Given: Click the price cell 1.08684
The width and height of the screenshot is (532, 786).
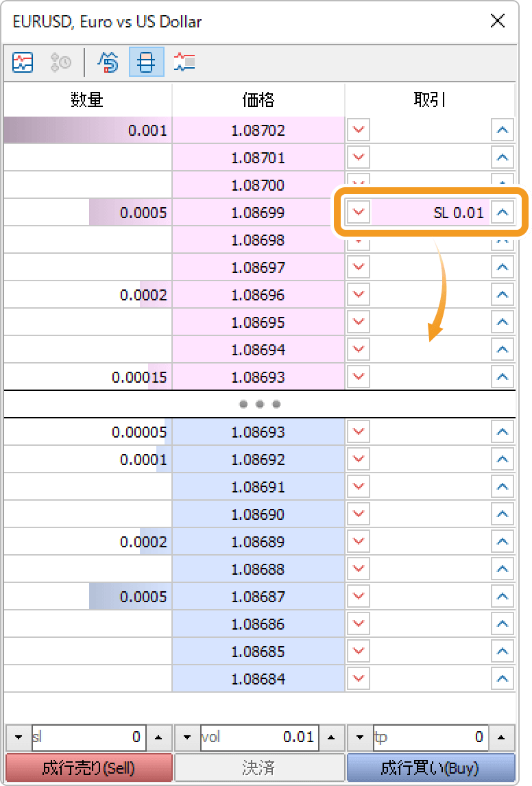Looking at the screenshot, I should pos(258,679).
